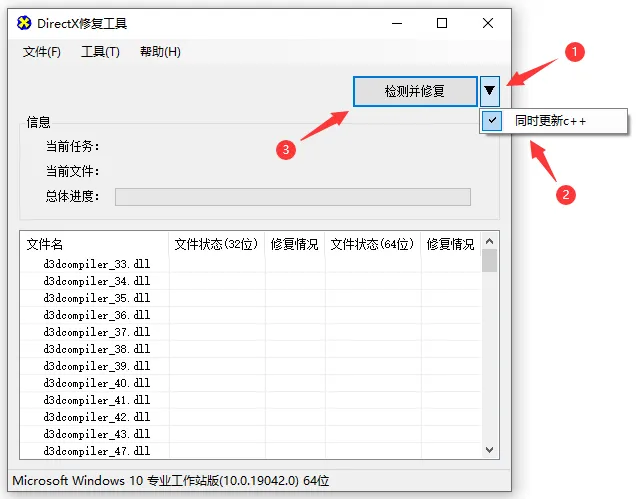Viewport: 639px width, 499px height.
Task: Open the 工具(T) menu
Action: coord(100,52)
